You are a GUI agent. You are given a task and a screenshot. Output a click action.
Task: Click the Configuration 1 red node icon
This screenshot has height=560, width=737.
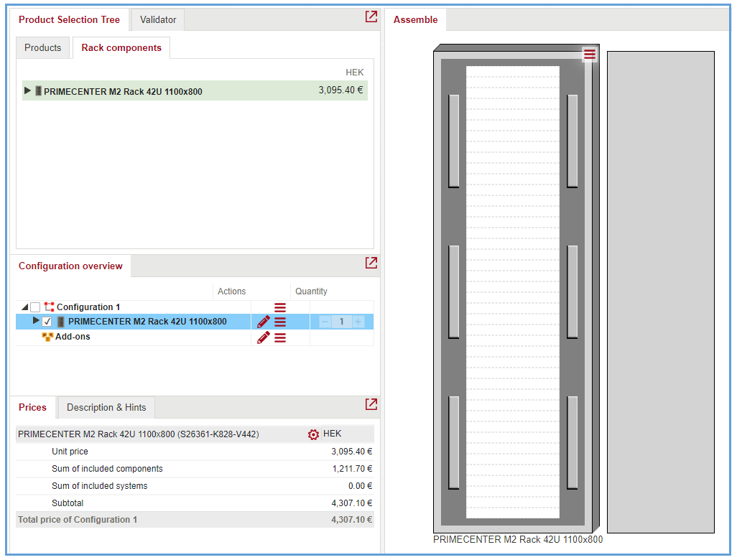[50, 307]
